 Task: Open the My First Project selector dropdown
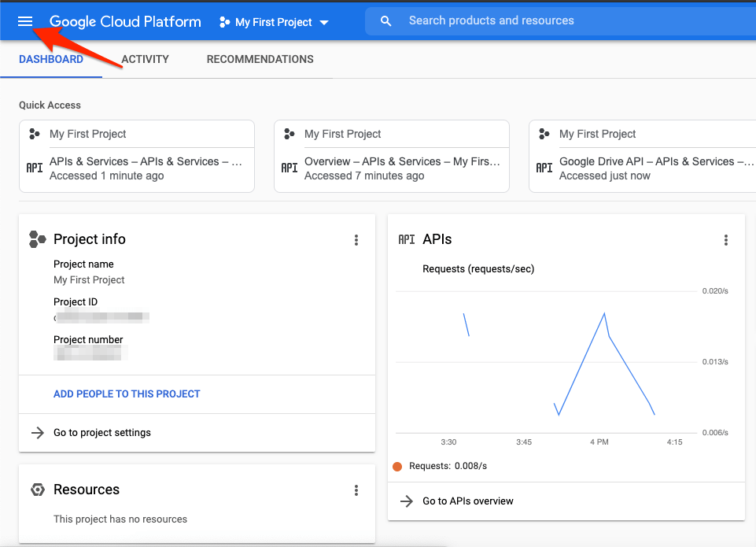[x=273, y=22]
